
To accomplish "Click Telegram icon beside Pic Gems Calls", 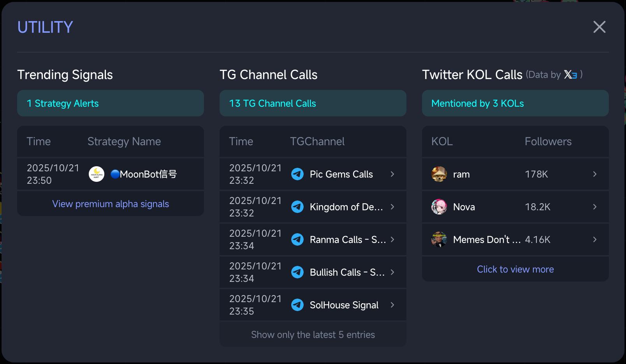I will (297, 174).
